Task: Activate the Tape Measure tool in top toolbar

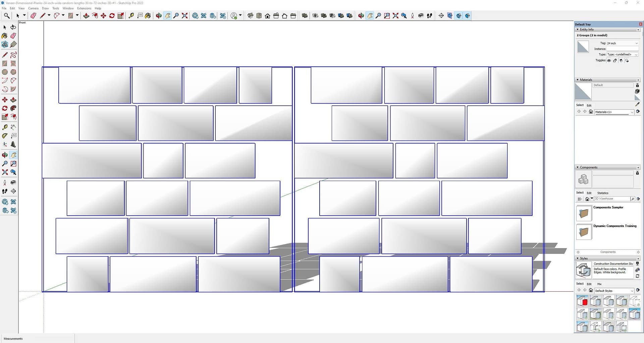Action: click(x=131, y=16)
